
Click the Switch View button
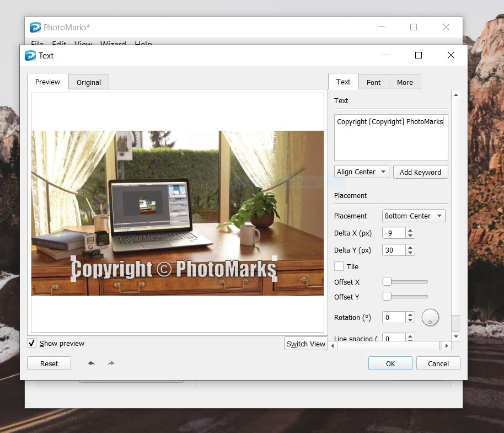click(x=306, y=344)
